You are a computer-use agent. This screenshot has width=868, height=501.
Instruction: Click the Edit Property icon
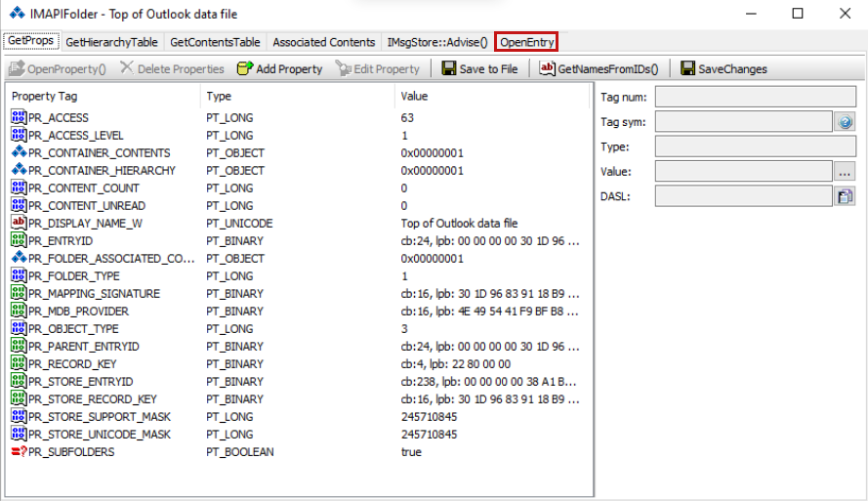click(344, 68)
